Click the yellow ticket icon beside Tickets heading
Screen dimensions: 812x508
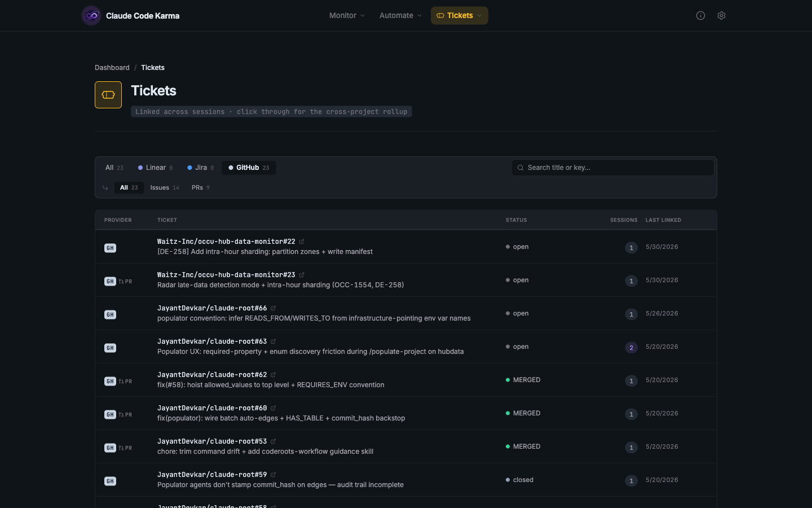[108, 95]
